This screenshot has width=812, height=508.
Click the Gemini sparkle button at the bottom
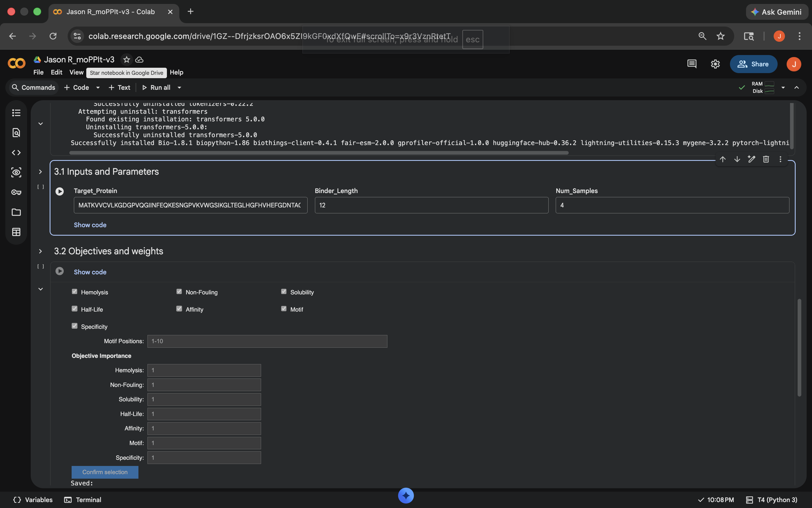(406, 496)
